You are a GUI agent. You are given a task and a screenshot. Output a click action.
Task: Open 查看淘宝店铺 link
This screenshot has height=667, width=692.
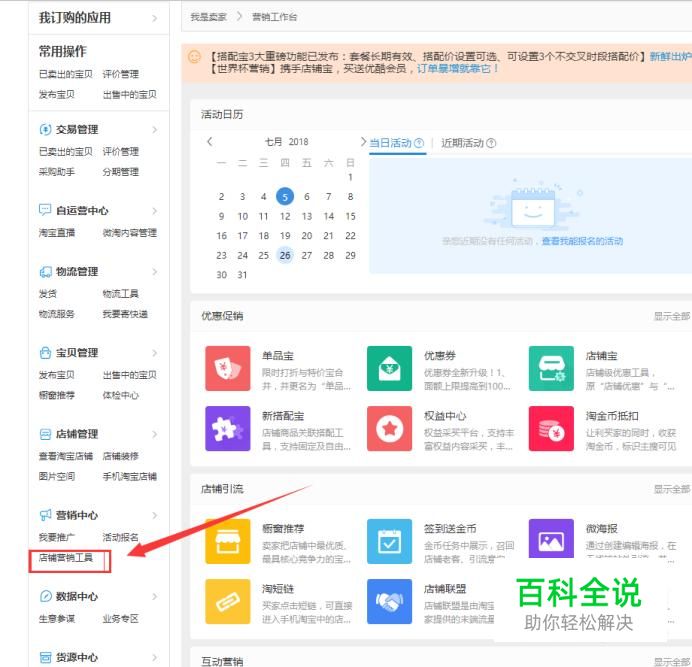coord(66,456)
